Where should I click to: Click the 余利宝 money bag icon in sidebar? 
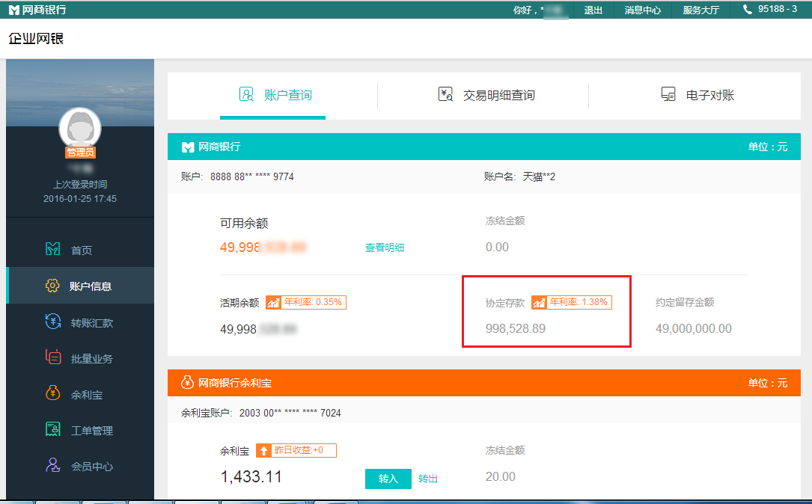53,393
